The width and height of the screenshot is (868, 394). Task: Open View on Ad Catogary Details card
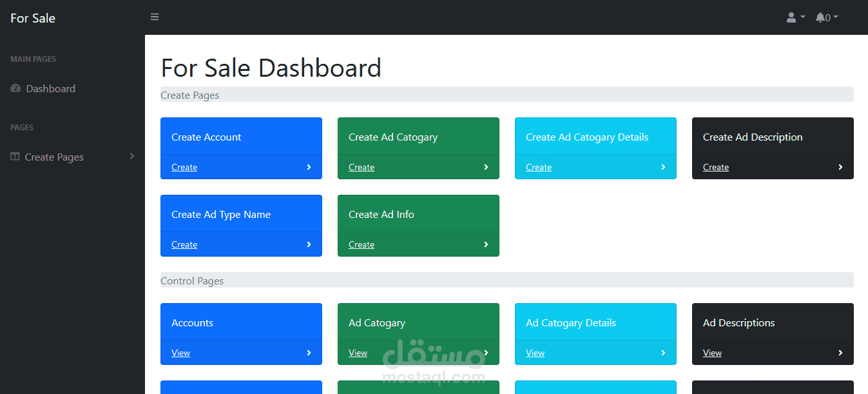535,352
